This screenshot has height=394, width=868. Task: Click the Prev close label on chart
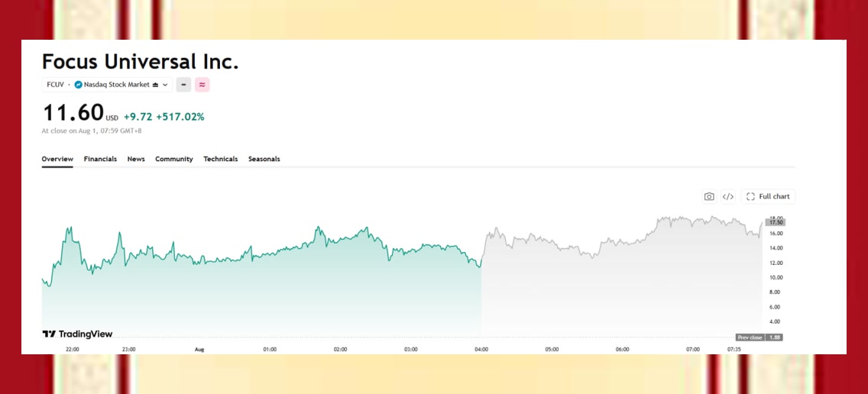[750, 337]
